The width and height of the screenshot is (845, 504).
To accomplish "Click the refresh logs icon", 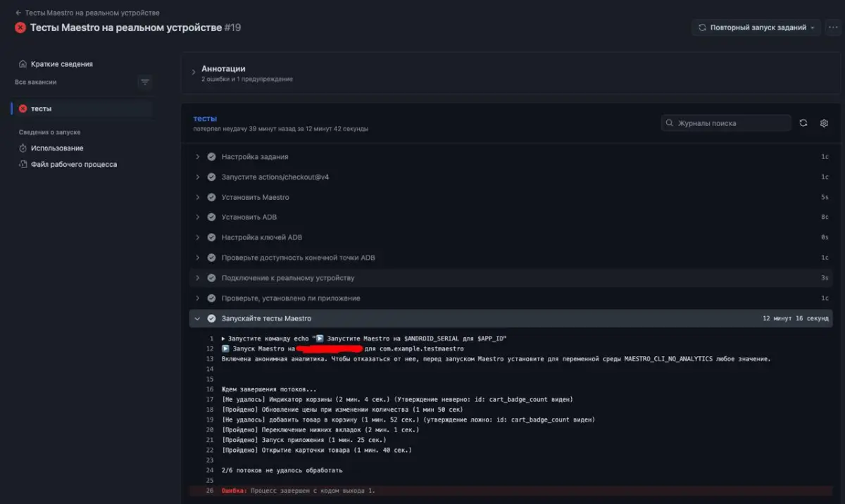I will [803, 123].
